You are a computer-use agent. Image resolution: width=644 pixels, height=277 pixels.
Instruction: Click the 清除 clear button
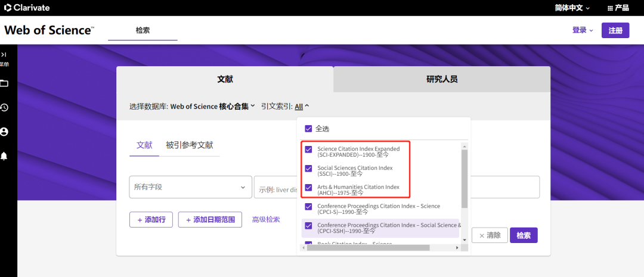click(x=490, y=235)
